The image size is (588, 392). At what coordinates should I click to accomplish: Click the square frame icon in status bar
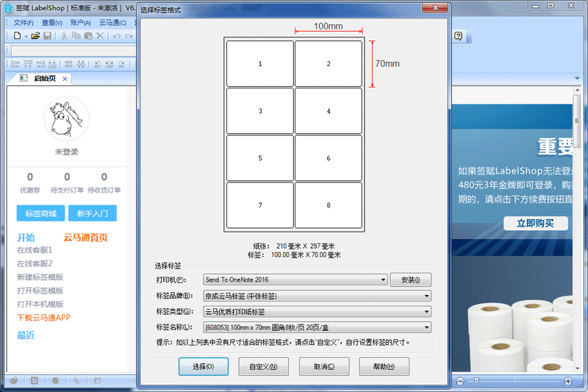click(35, 380)
